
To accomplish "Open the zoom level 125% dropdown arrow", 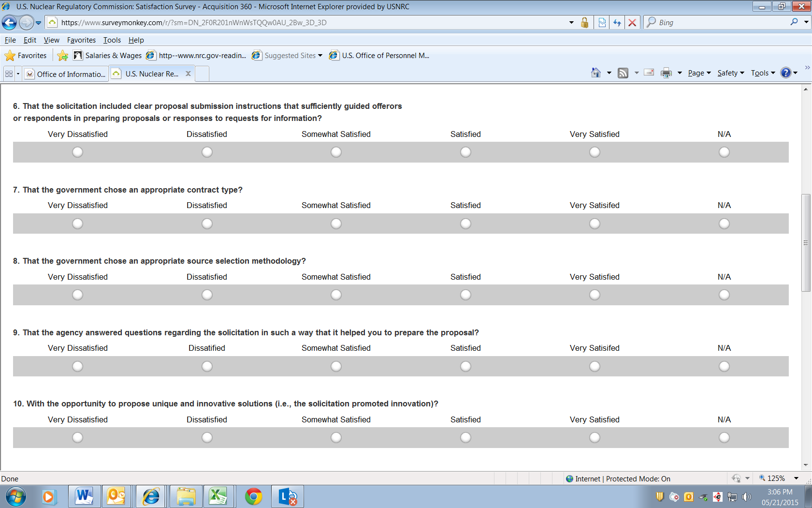I will (x=796, y=478).
